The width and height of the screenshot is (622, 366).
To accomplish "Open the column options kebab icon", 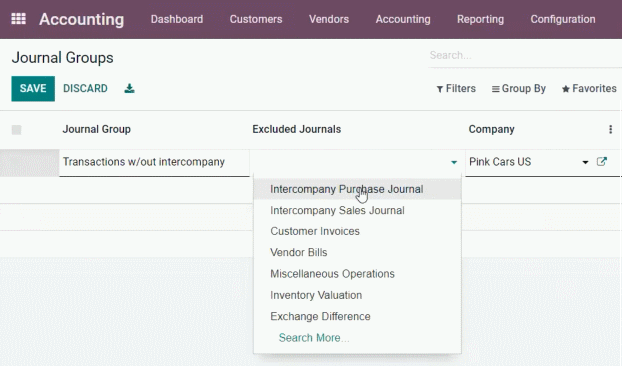I will [610, 129].
